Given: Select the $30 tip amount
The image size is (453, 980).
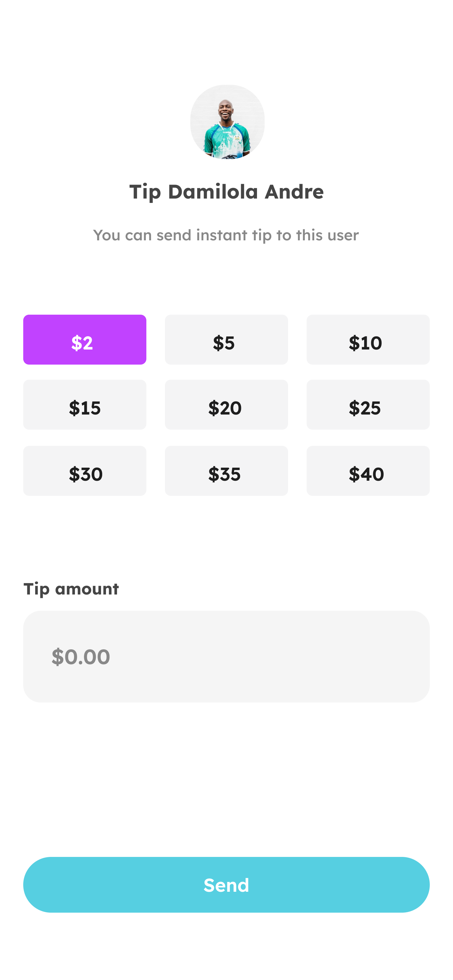Looking at the screenshot, I should 85,471.
